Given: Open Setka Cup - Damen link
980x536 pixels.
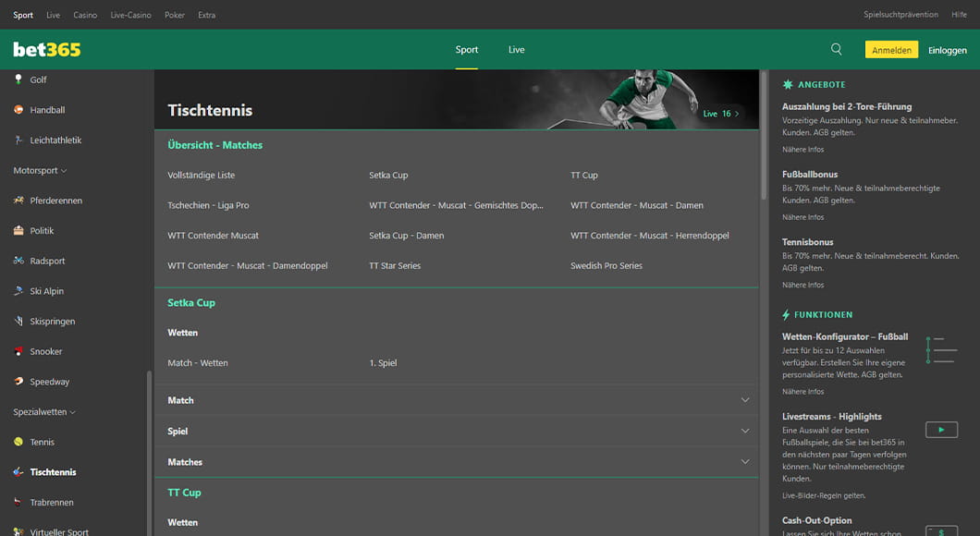Looking at the screenshot, I should coord(406,236).
